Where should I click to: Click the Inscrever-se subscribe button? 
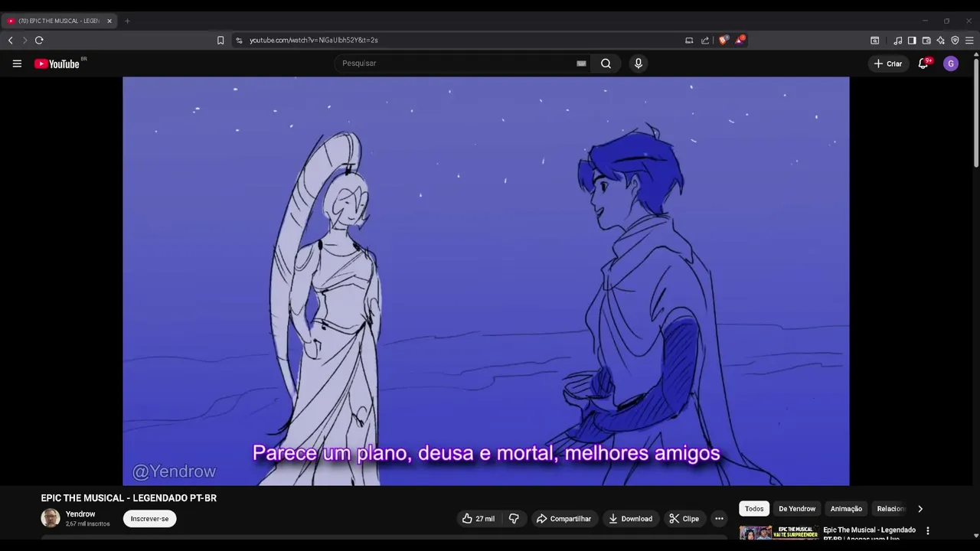pyautogui.click(x=149, y=519)
